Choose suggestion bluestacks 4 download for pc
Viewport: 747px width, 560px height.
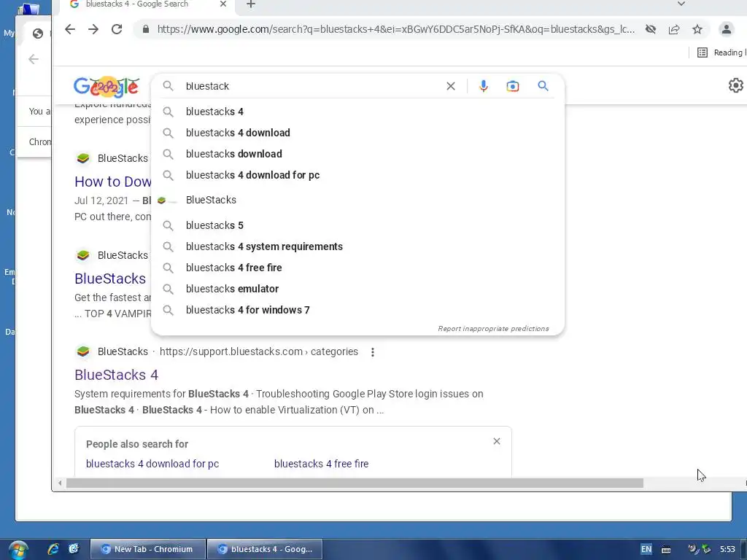click(357, 175)
